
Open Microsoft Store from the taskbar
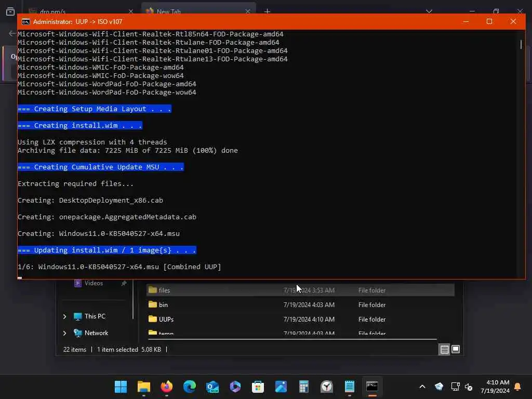pos(258,387)
